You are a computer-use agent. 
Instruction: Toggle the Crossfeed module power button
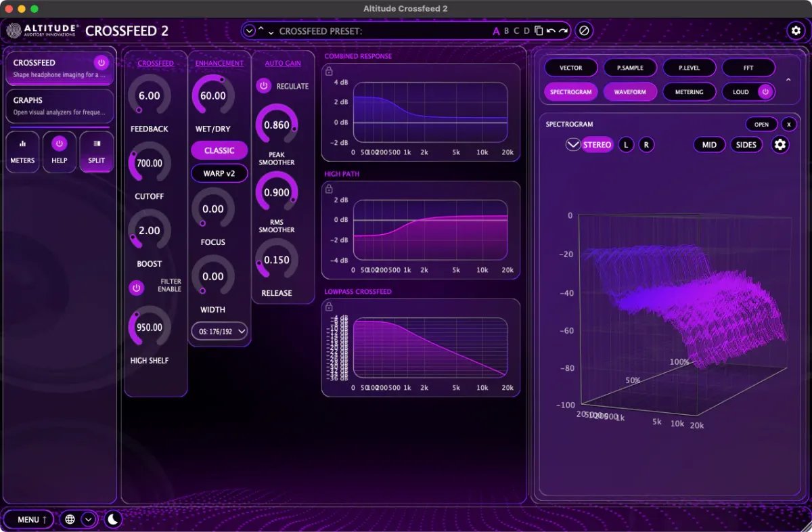tap(101, 62)
